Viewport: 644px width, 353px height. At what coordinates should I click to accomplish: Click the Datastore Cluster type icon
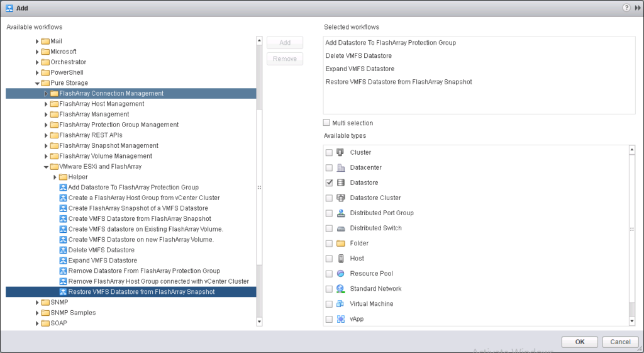tap(340, 198)
